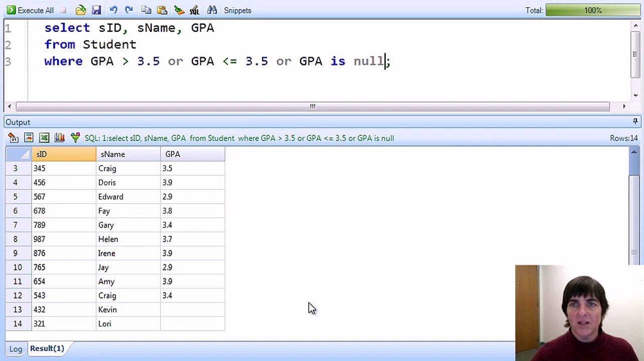Image resolution: width=644 pixels, height=361 pixels.
Task: Click the GPA cell 3.8 for Fay
Action: 192,211
